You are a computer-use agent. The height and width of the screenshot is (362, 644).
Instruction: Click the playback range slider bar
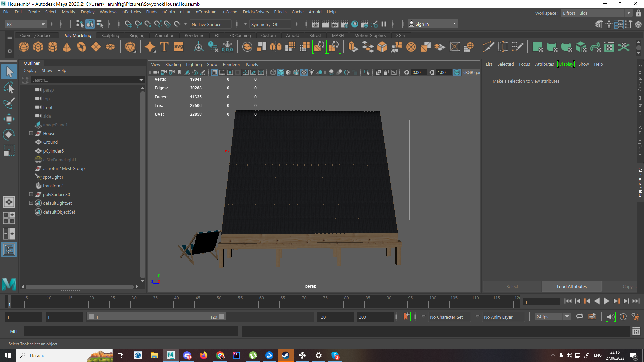coord(156,317)
